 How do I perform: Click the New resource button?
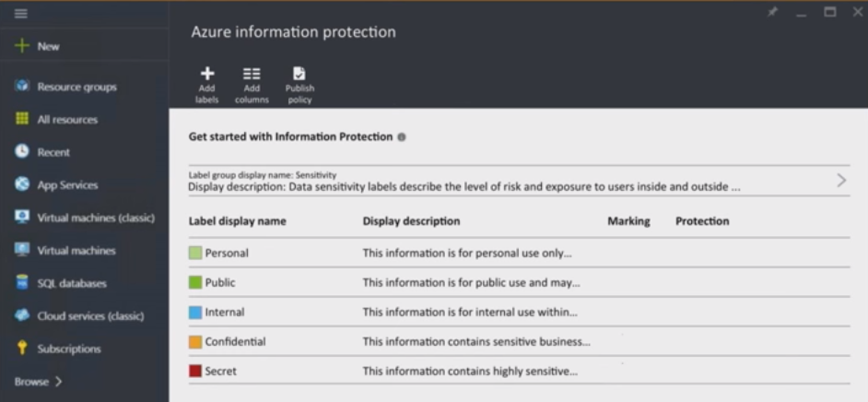click(37, 46)
